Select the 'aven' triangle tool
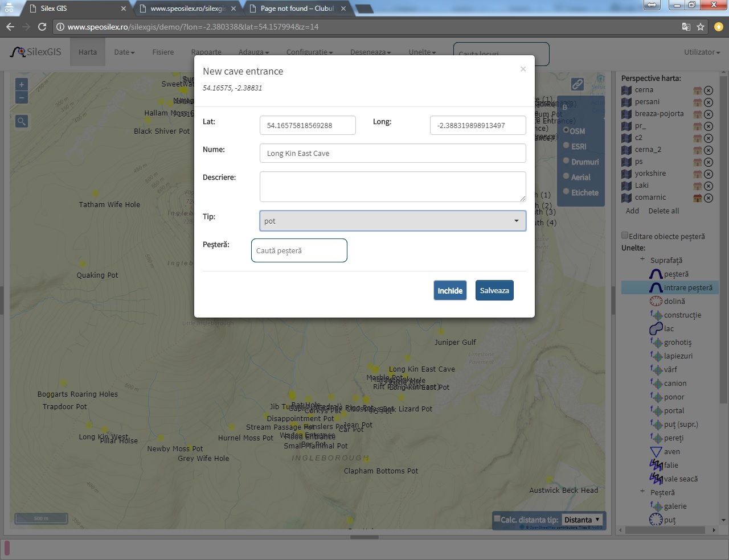This screenshot has width=729, height=560. (656, 452)
